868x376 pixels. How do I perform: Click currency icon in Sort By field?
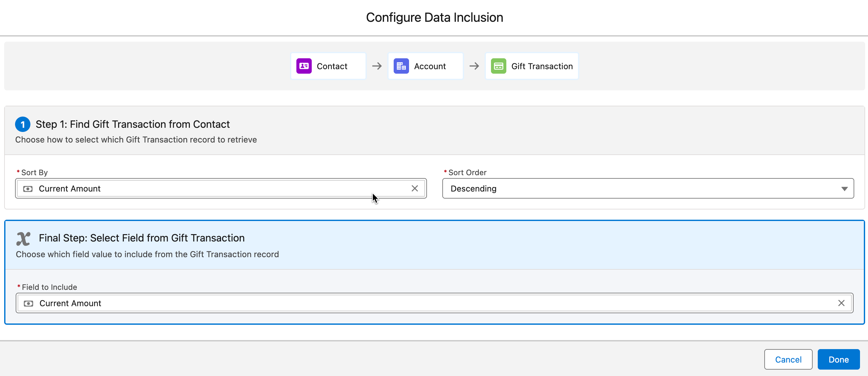28,189
